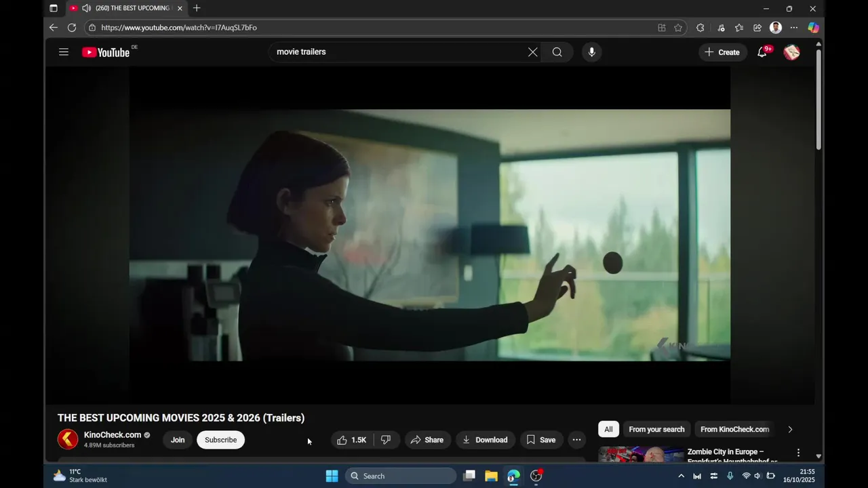Clear the search query with the X

click(533, 52)
